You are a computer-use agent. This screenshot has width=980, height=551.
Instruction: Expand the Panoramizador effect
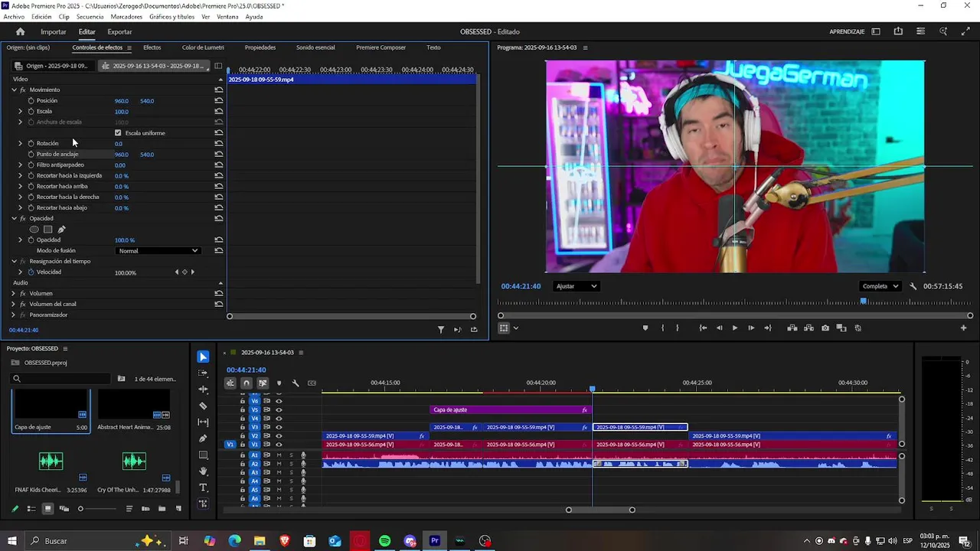[x=13, y=315]
